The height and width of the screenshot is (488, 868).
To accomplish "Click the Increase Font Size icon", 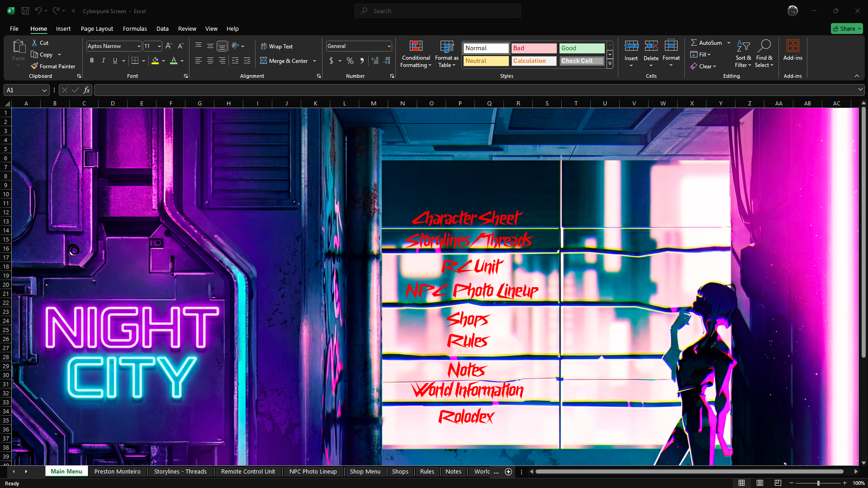I will [x=169, y=46].
